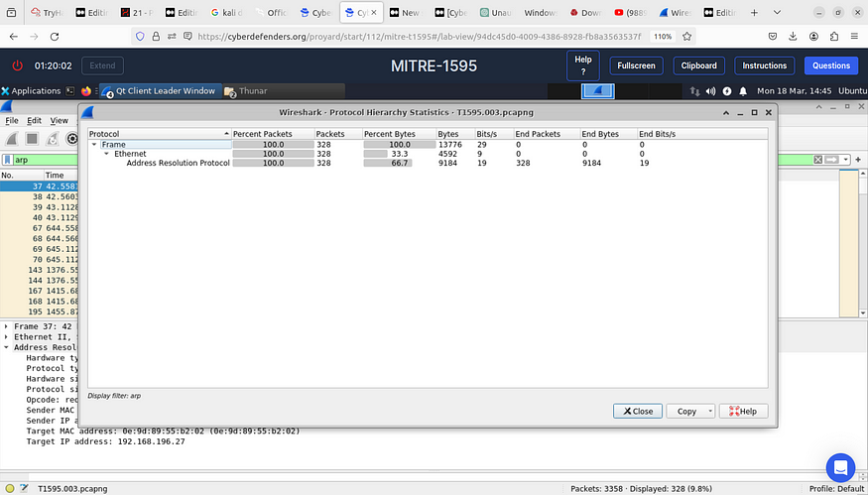Image resolution: width=868 pixels, height=495 pixels.
Task: Open the Copy button dropdown arrow
Action: (709, 412)
